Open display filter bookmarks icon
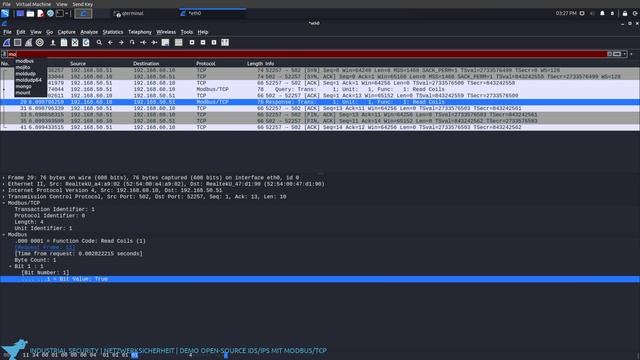 point(4,54)
